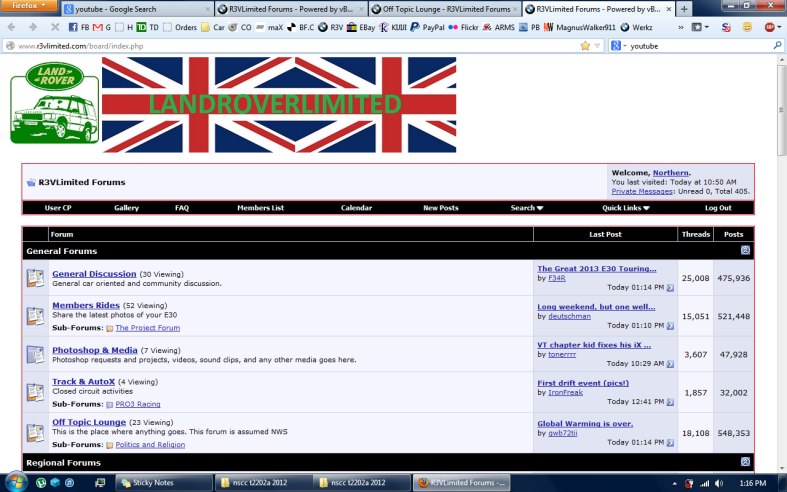Open the EBay bookmark
Viewport: 787px width, 492px height.
click(x=361, y=27)
